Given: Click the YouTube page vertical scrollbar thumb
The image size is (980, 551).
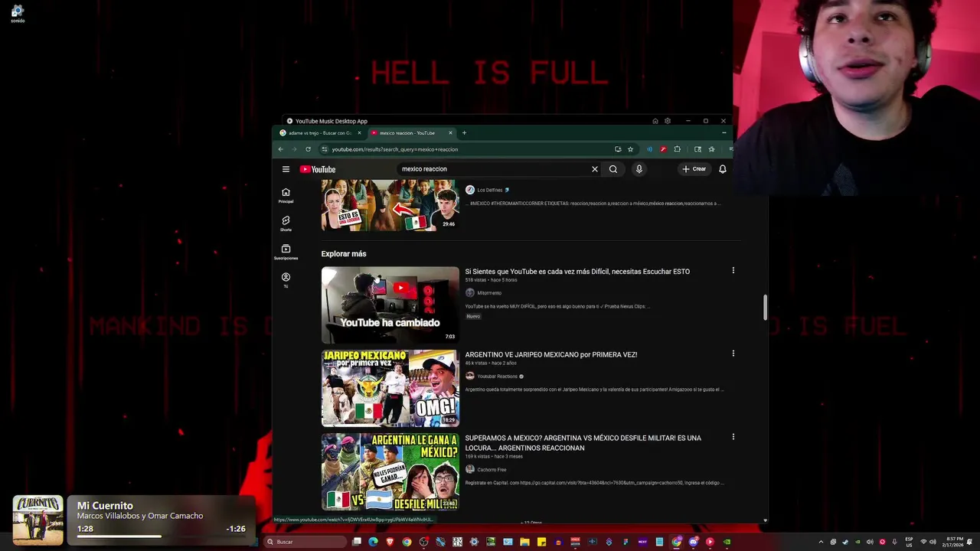Looking at the screenshot, I should [x=765, y=308].
